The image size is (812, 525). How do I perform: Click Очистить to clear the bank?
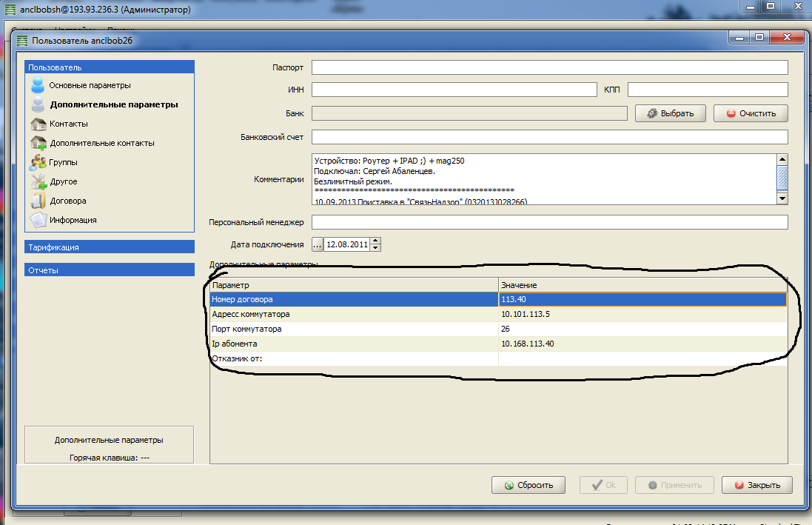[x=751, y=113]
